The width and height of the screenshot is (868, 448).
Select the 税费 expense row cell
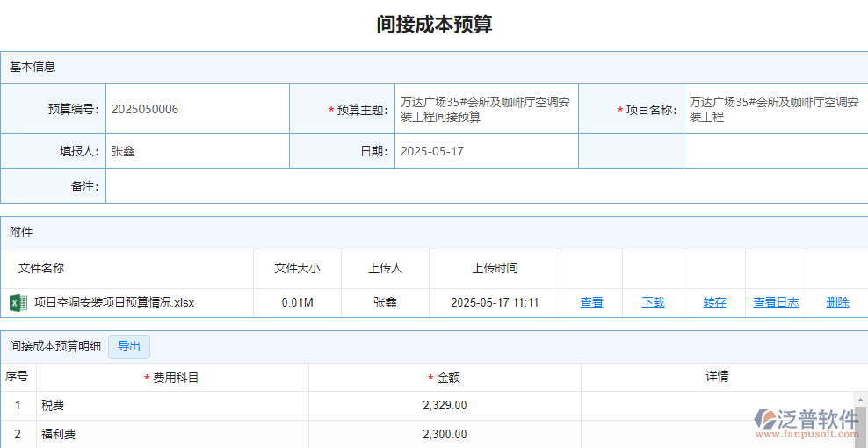pos(53,406)
